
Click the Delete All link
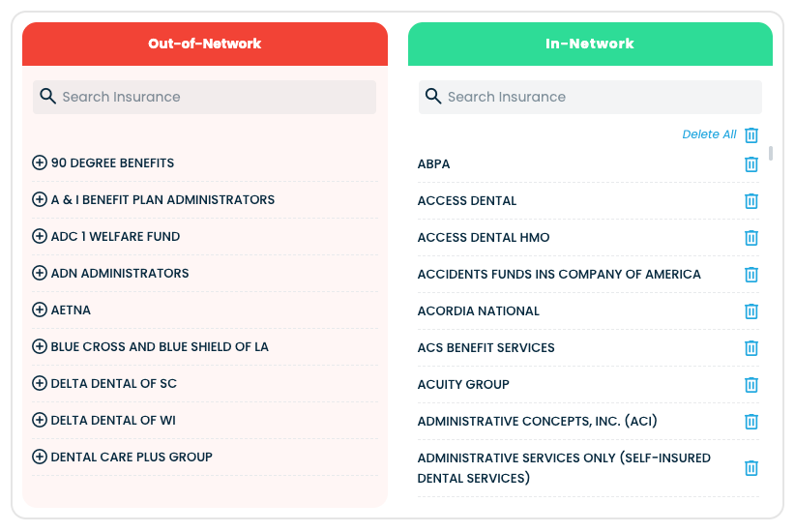709,134
